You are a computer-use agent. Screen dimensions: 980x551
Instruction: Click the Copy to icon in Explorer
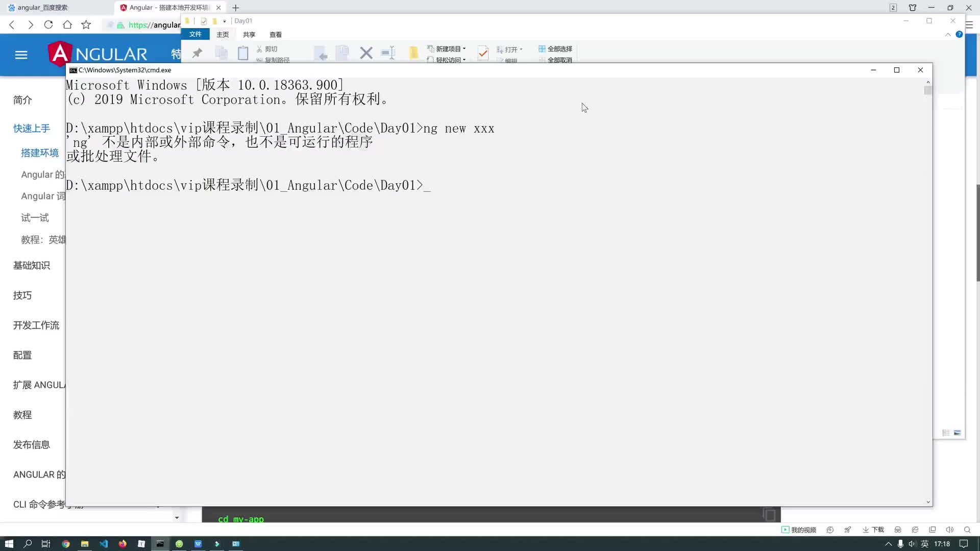(x=342, y=53)
